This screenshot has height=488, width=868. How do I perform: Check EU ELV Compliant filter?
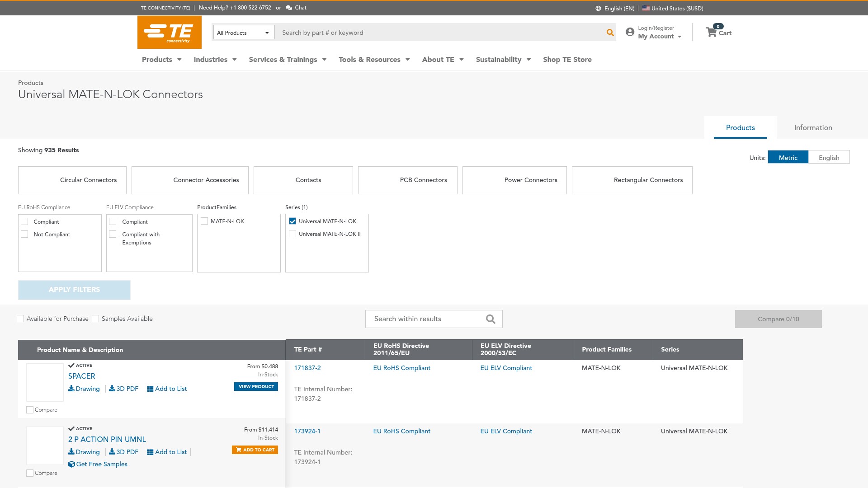pyautogui.click(x=113, y=221)
